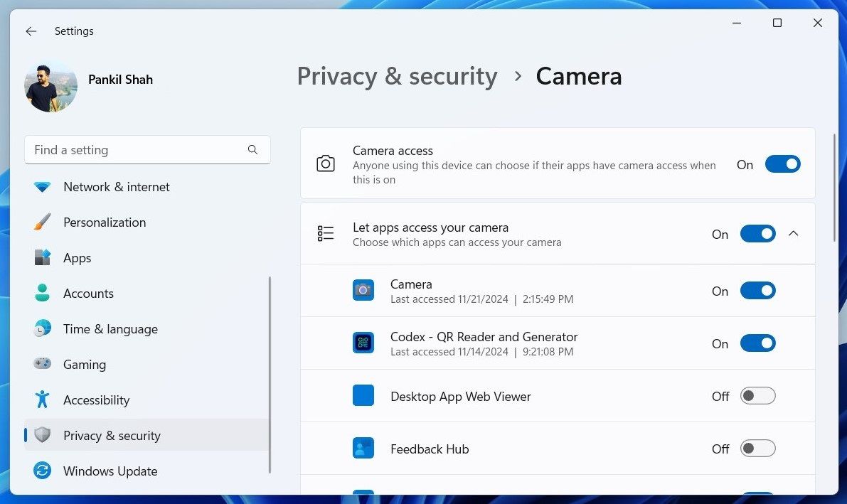Click the Accessibility person icon
847x504 pixels.
pos(43,400)
